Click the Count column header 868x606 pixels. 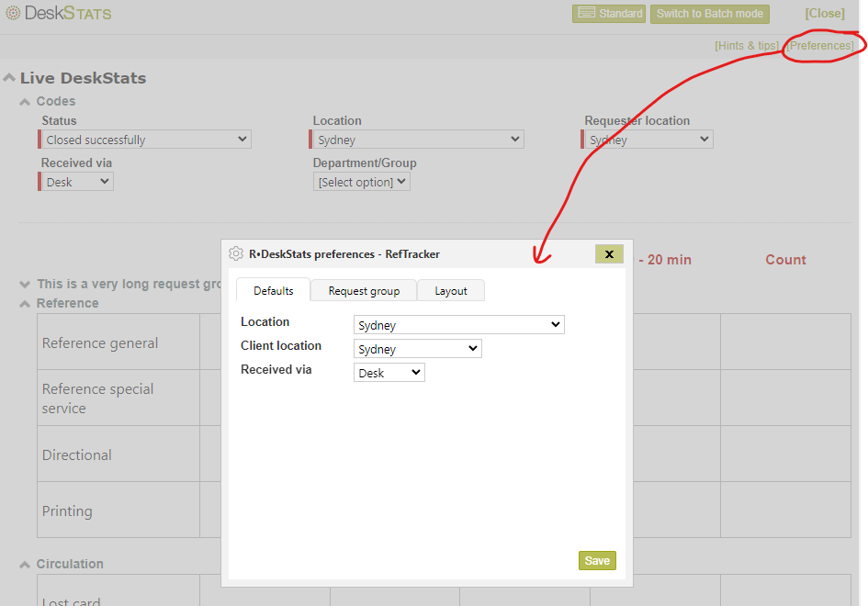(x=785, y=260)
